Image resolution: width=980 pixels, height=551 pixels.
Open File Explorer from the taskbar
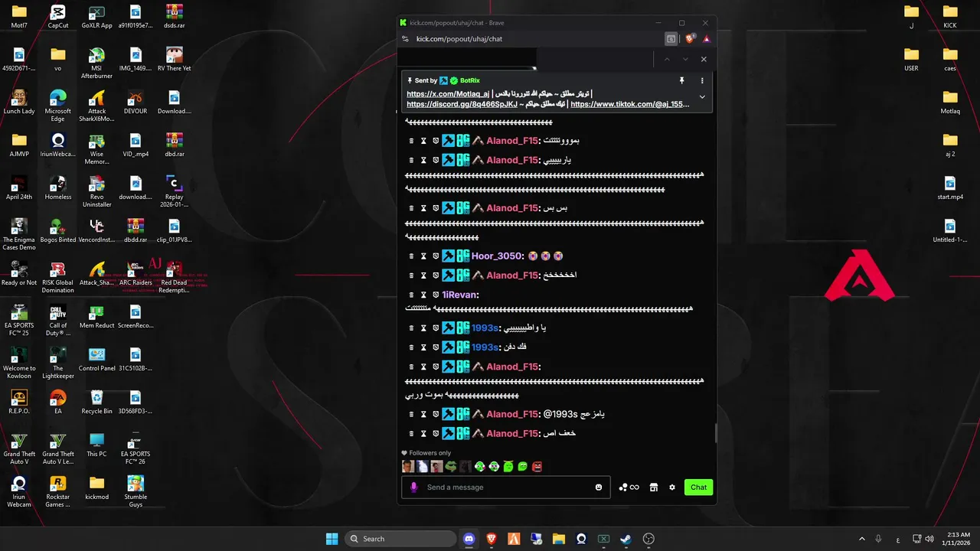558,539
